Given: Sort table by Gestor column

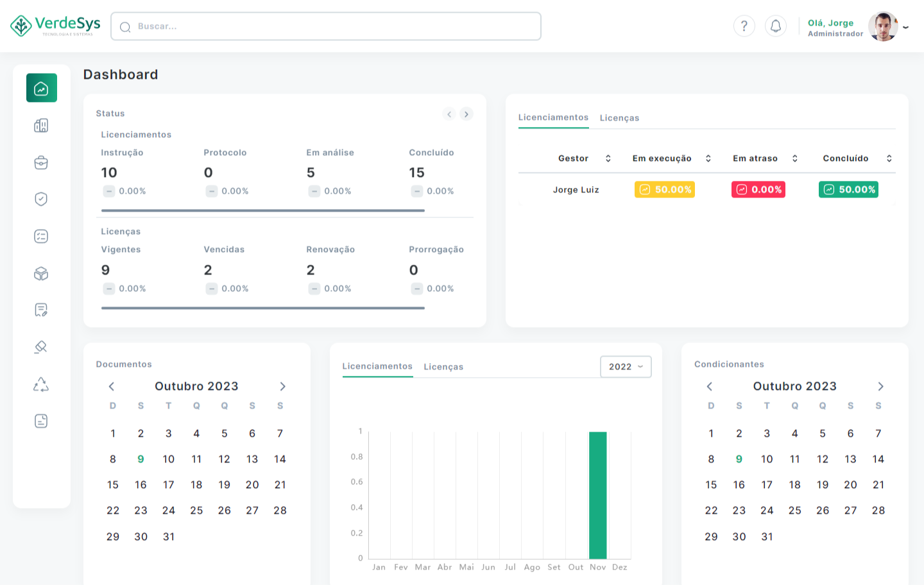Looking at the screenshot, I should [608, 158].
